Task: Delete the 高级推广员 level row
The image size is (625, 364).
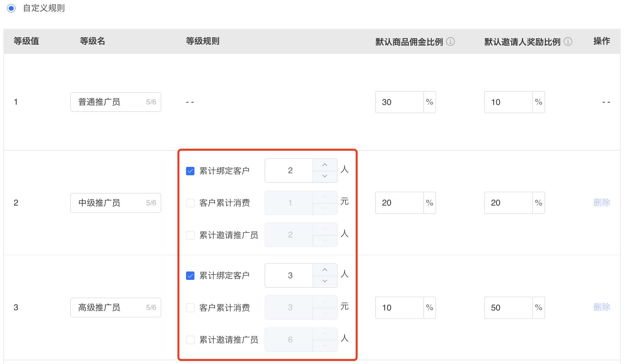Action: [601, 307]
